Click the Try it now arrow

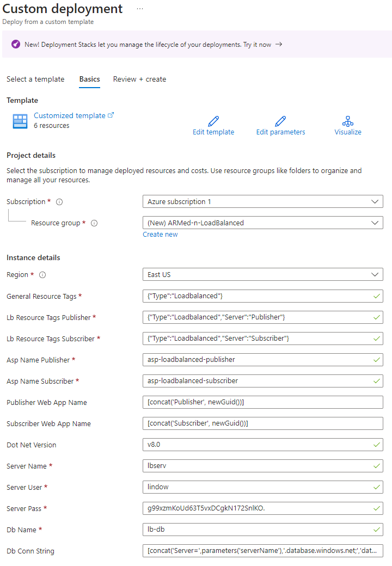coord(279,45)
